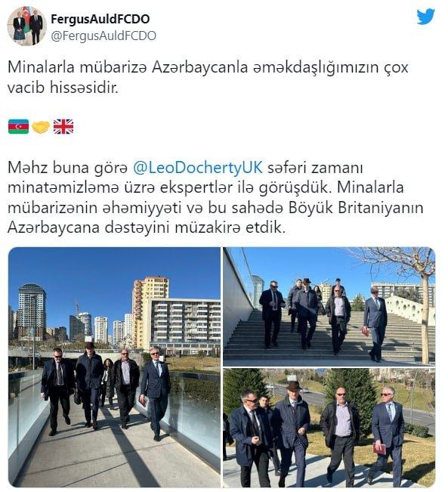Click the words 'müzakirə etdik.' ending the tweet
The width and height of the screenshot is (448, 492).
click(230, 227)
